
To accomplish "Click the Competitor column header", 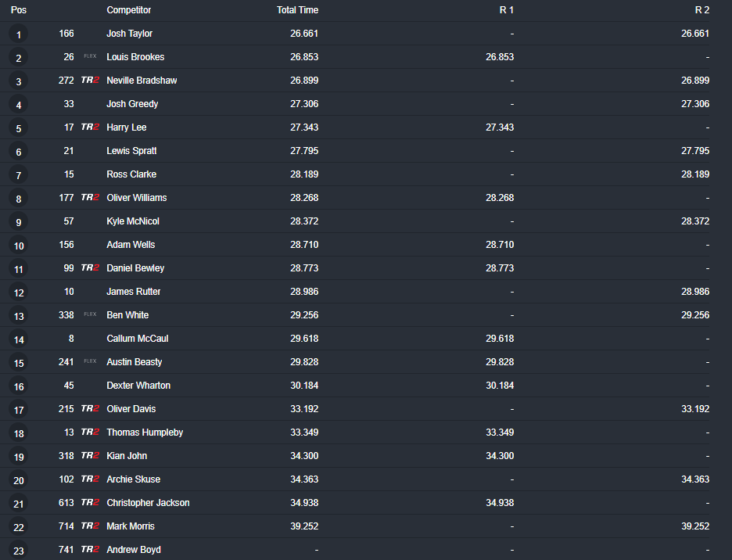I will (x=129, y=10).
